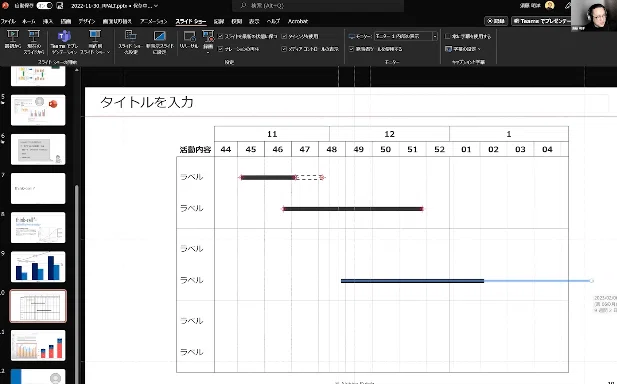Switch to the 画面切り替え (Transitions) tab

(x=117, y=21)
